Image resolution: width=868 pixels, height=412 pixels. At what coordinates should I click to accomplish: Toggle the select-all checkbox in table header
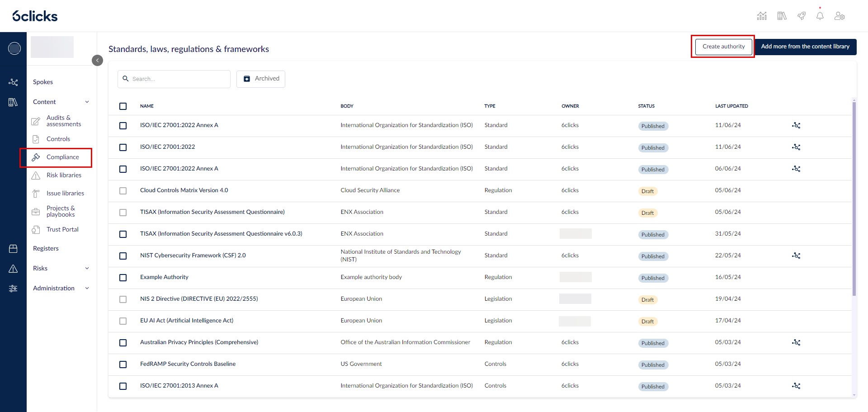(123, 106)
